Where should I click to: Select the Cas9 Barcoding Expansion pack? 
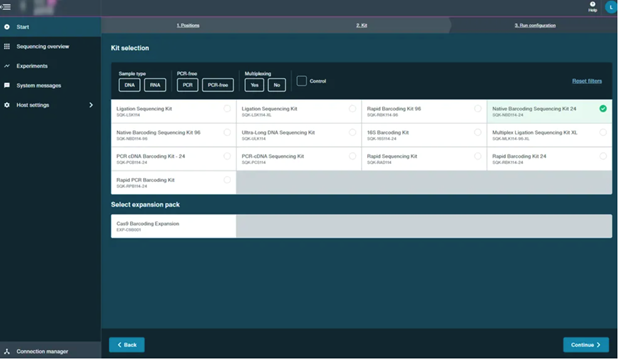click(x=174, y=227)
